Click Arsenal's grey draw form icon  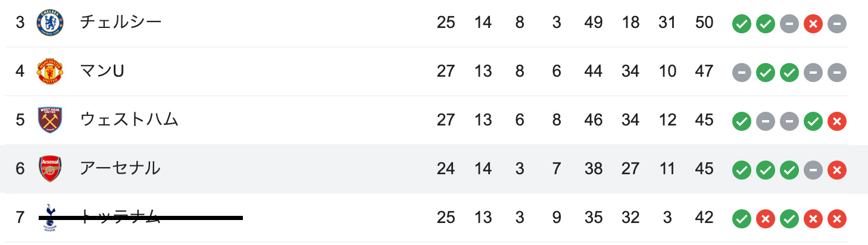pyautogui.click(x=813, y=171)
